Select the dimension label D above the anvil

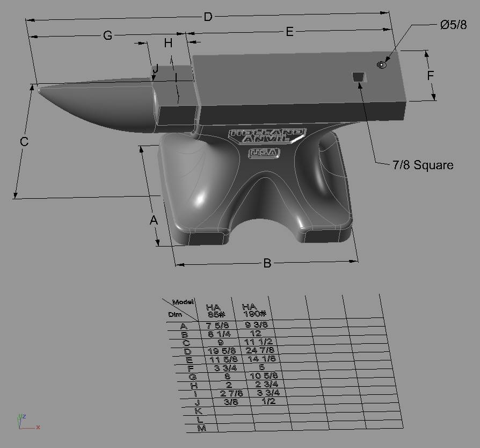pyautogui.click(x=208, y=17)
